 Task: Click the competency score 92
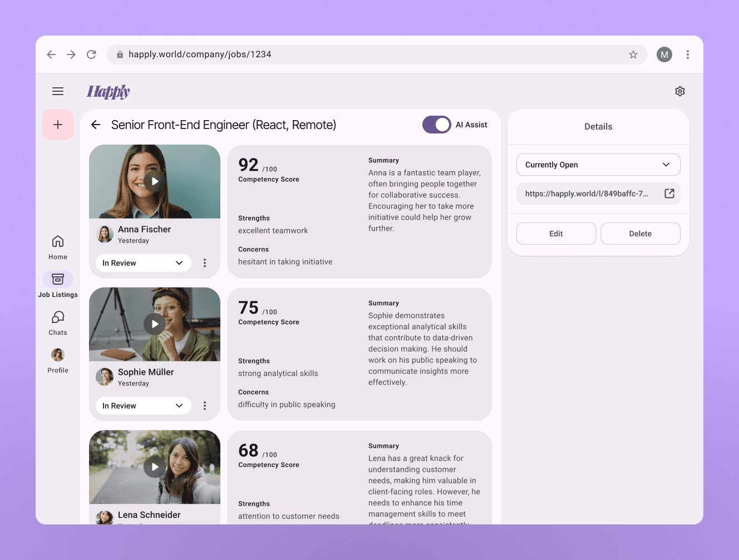pyautogui.click(x=248, y=165)
